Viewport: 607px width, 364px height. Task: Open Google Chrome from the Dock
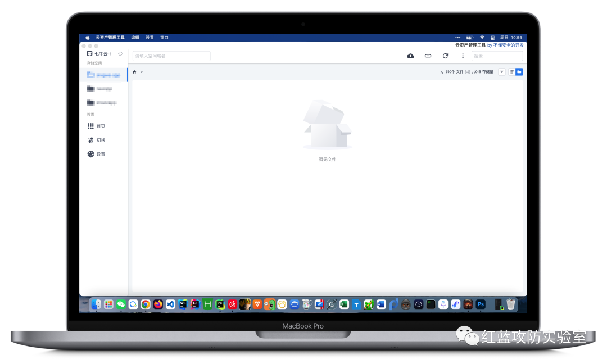[x=146, y=304]
